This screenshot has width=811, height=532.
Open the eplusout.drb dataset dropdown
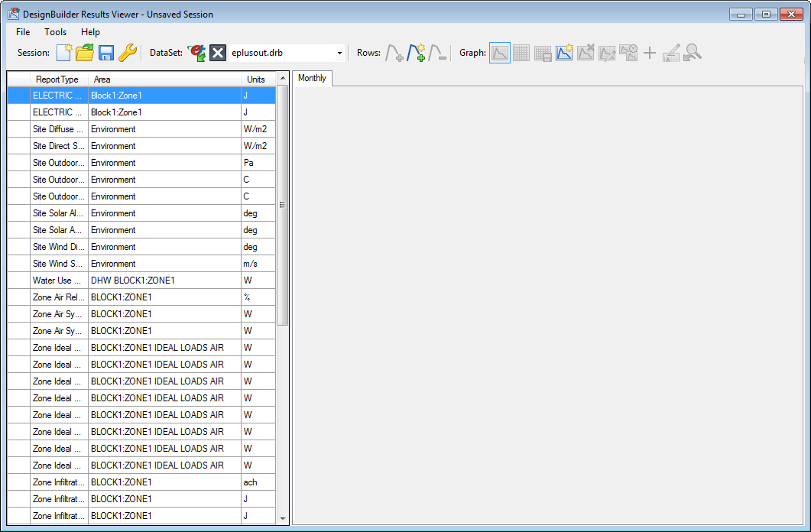point(339,53)
